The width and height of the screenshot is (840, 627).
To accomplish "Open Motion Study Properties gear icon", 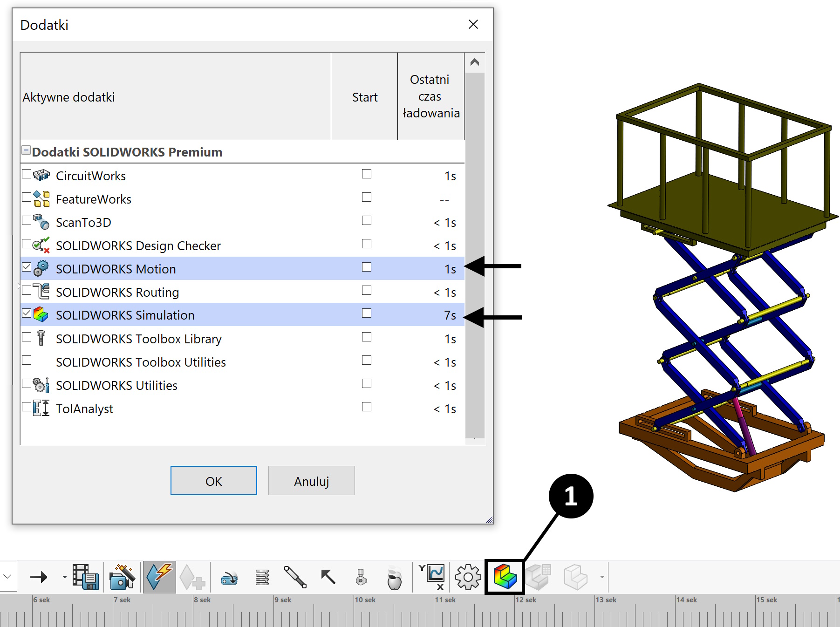I will coord(468,577).
